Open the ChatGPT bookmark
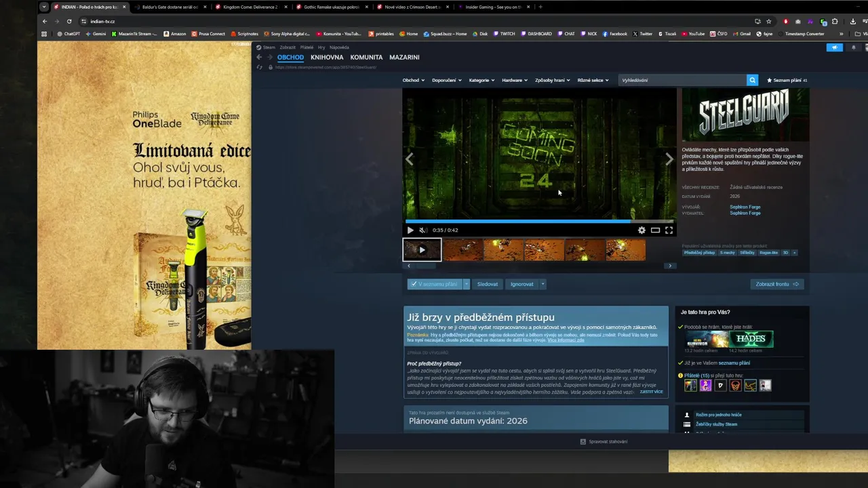The width and height of the screenshot is (868, 488). click(x=68, y=33)
